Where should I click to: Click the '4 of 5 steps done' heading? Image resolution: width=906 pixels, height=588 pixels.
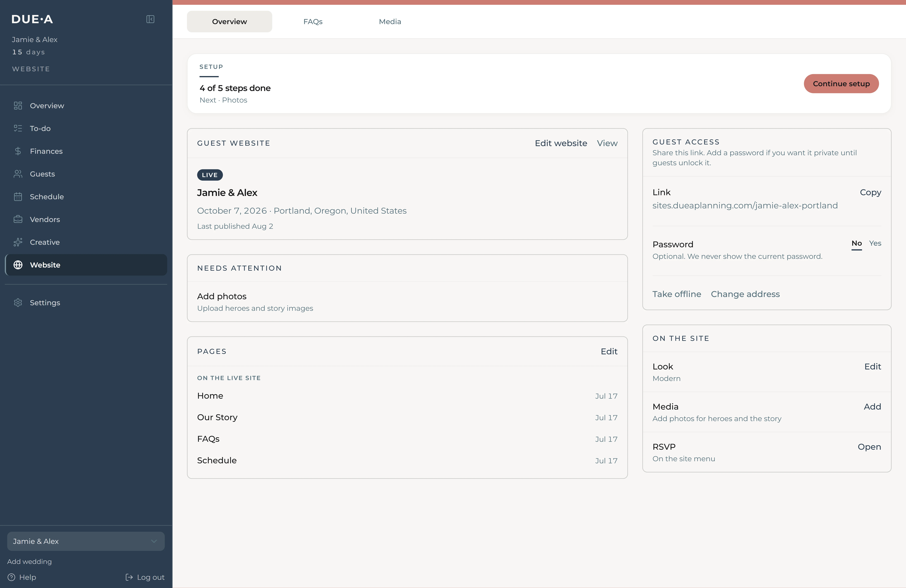pos(235,88)
